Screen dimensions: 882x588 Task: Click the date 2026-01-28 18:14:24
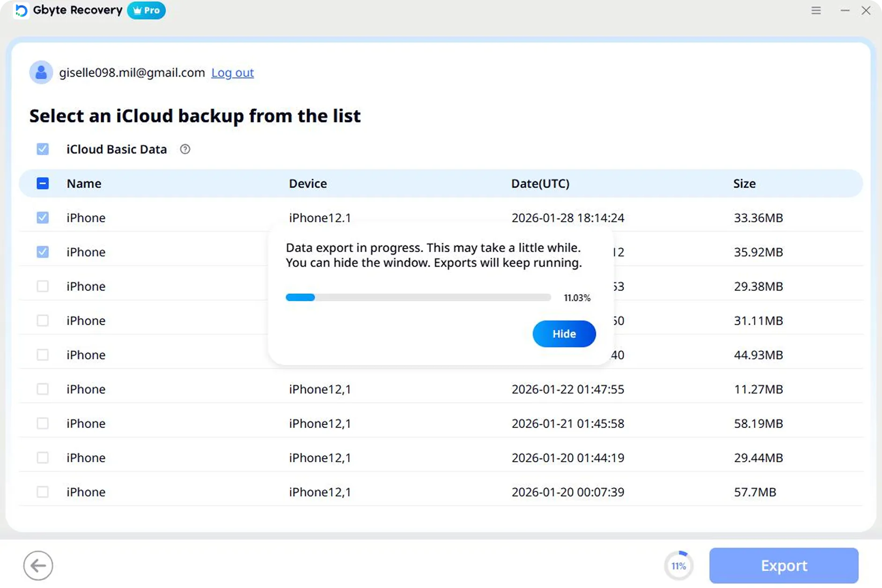point(568,218)
